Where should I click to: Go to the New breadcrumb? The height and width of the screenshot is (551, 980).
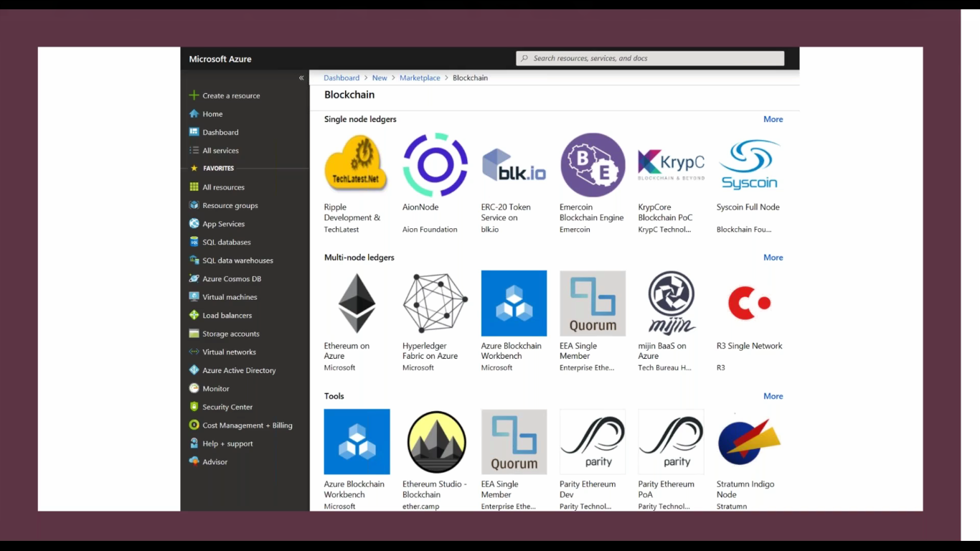tap(380, 77)
